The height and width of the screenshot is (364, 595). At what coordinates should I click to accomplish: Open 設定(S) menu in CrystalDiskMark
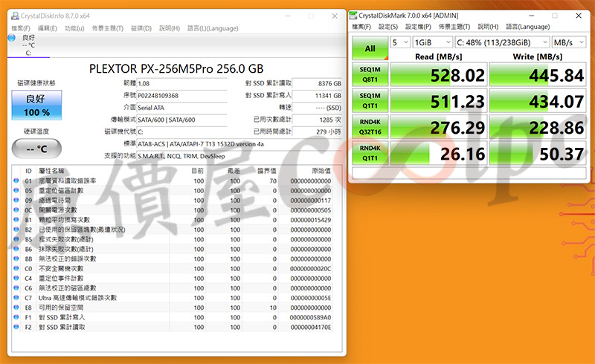388,27
